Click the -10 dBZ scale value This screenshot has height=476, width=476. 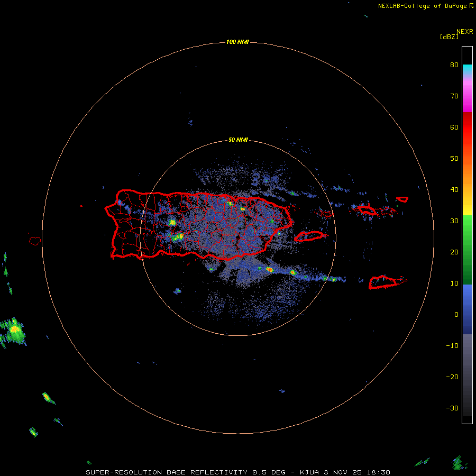(452, 346)
